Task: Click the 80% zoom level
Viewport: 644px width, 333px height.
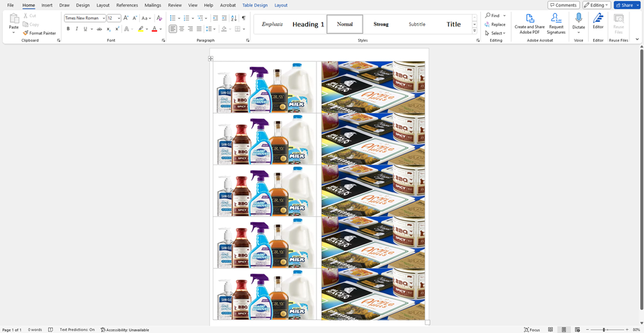Action: pyautogui.click(x=637, y=330)
